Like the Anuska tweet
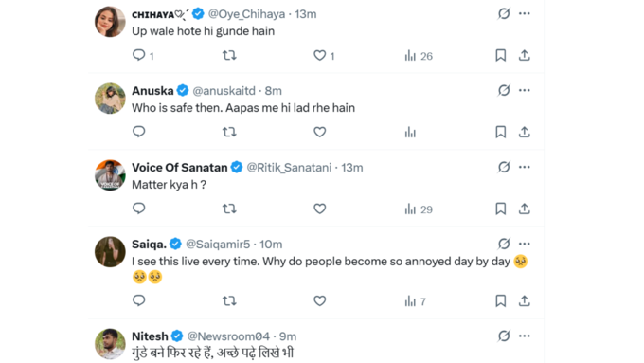Image resolution: width=644 pixels, height=363 pixels. (x=319, y=132)
